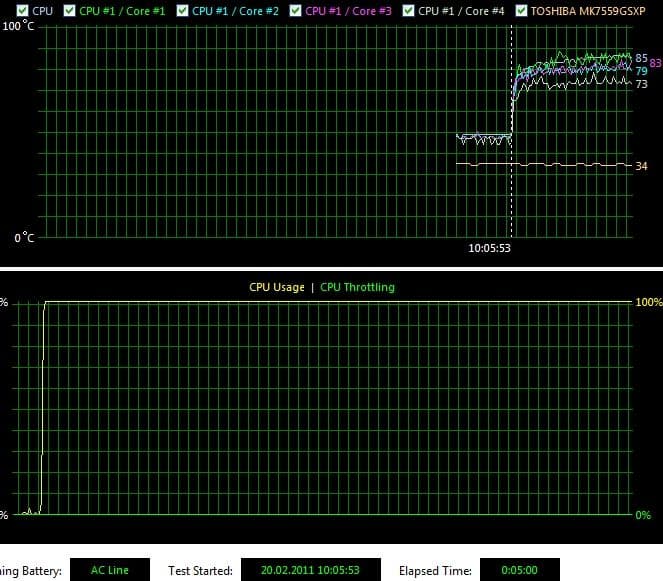This screenshot has height=581, width=663.
Task: Click the TOSHIBA MK7559GSXP label
Action: point(588,11)
